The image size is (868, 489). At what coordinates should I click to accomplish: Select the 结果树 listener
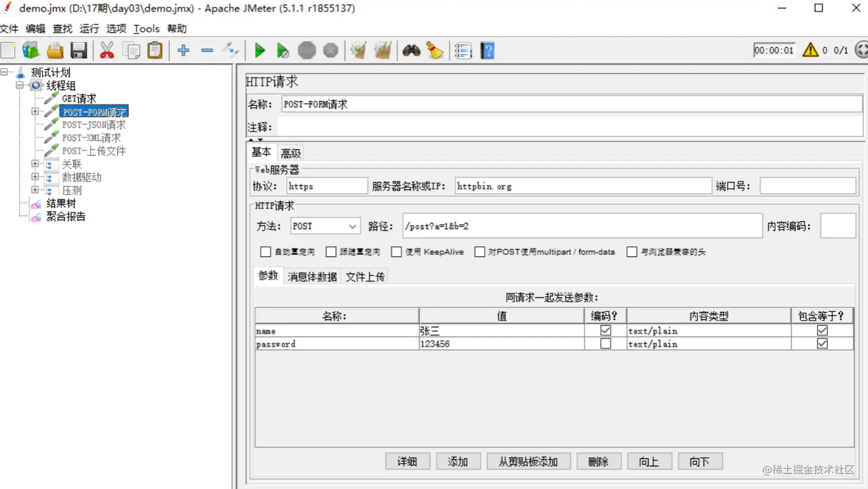61,203
